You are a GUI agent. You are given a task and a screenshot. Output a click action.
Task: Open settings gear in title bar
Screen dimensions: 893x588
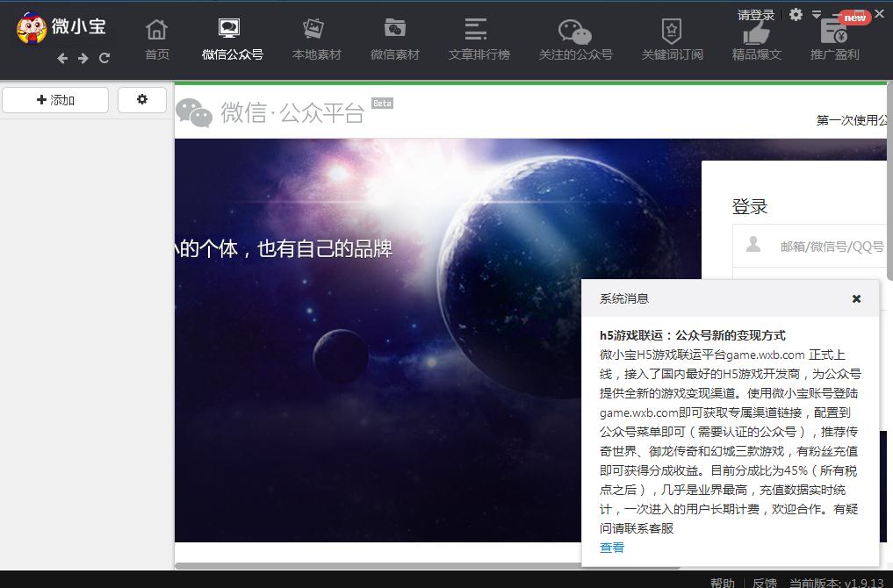[x=796, y=14]
